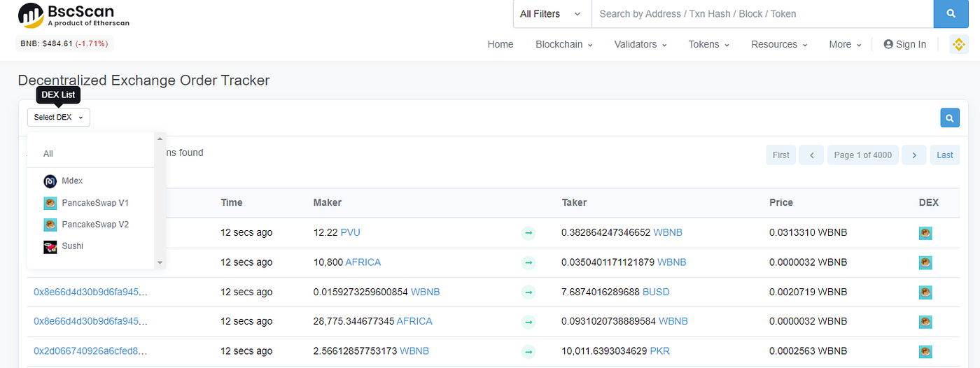Click DEX icon in the PVU row

point(925,233)
